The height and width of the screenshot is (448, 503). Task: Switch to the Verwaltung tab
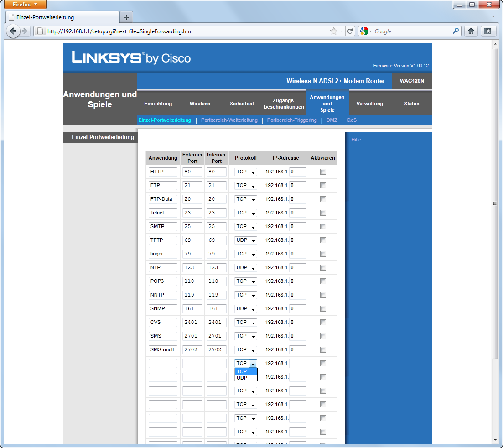click(x=369, y=104)
